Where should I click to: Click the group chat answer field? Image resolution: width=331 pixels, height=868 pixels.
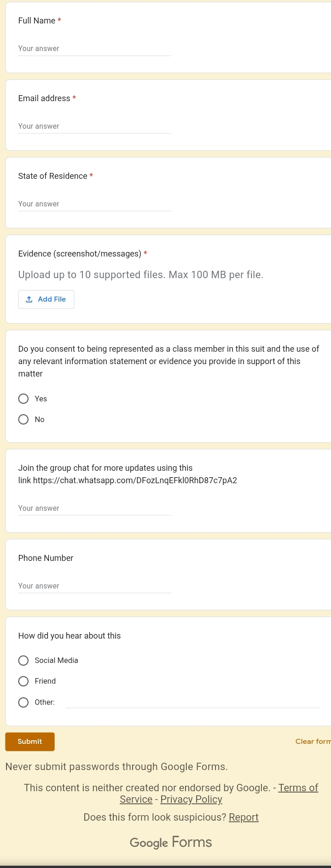pos(94,508)
